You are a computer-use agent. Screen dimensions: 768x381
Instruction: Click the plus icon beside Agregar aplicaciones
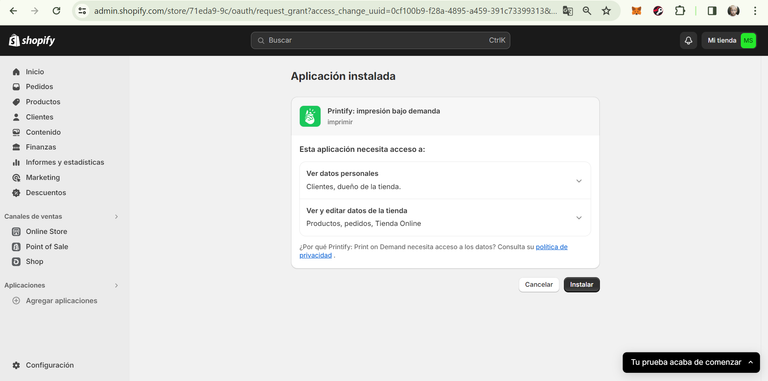pyautogui.click(x=16, y=301)
